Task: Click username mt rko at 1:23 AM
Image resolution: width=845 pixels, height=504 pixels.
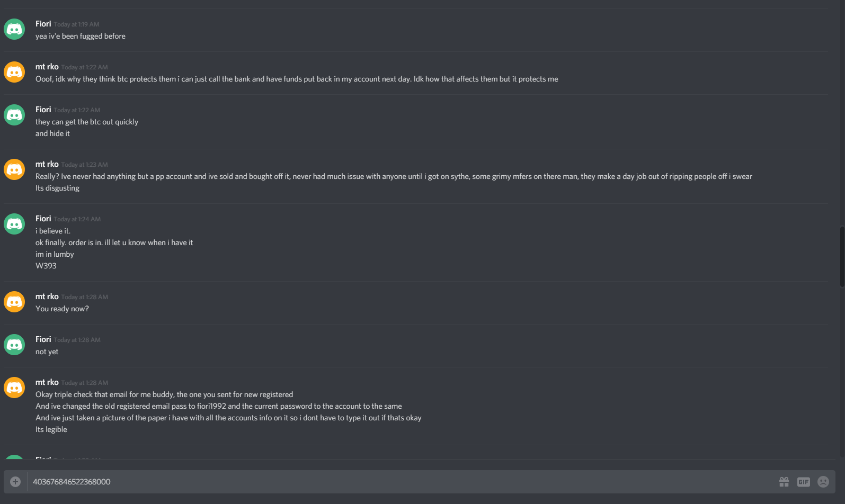Action: point(47,164)
